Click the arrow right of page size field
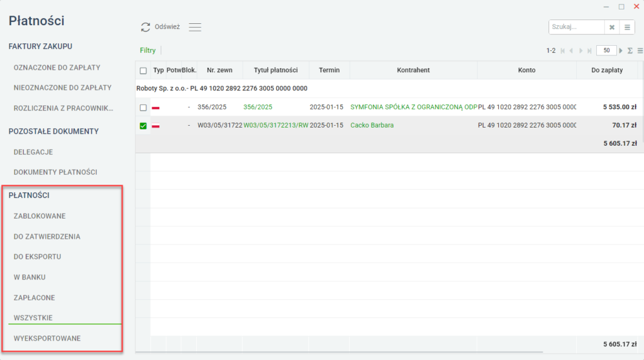Image resolution: width=644 pixels, height=360 pixels. [621, 50]
